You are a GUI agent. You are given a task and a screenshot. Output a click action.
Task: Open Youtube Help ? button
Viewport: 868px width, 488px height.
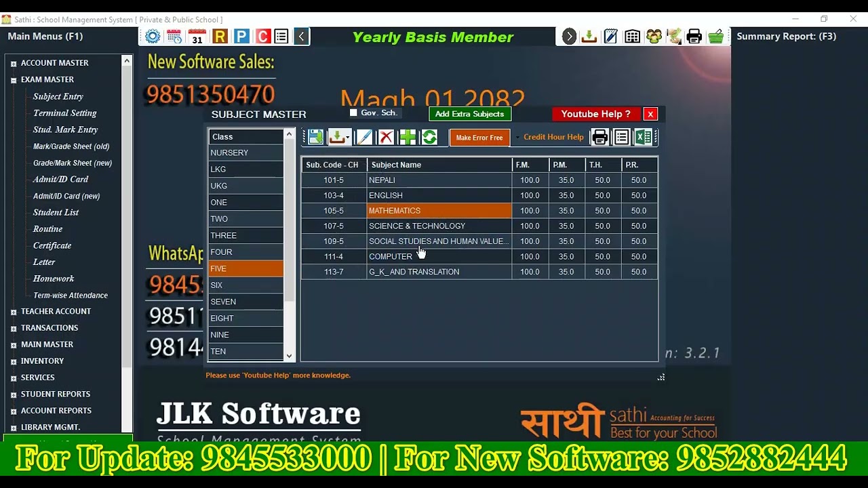[595, 114]
